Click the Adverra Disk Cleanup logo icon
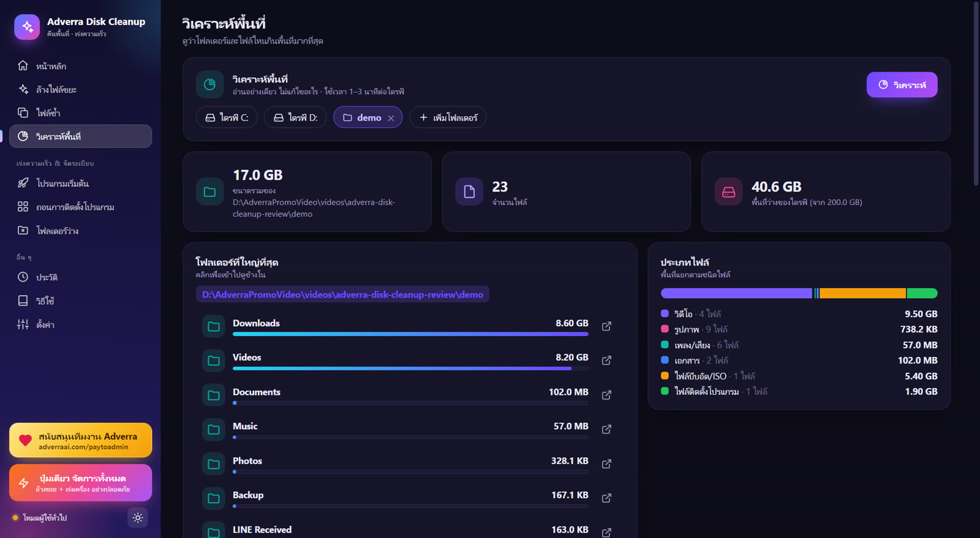This screenshot has width=980, height=538. click(x=27, y=27)
